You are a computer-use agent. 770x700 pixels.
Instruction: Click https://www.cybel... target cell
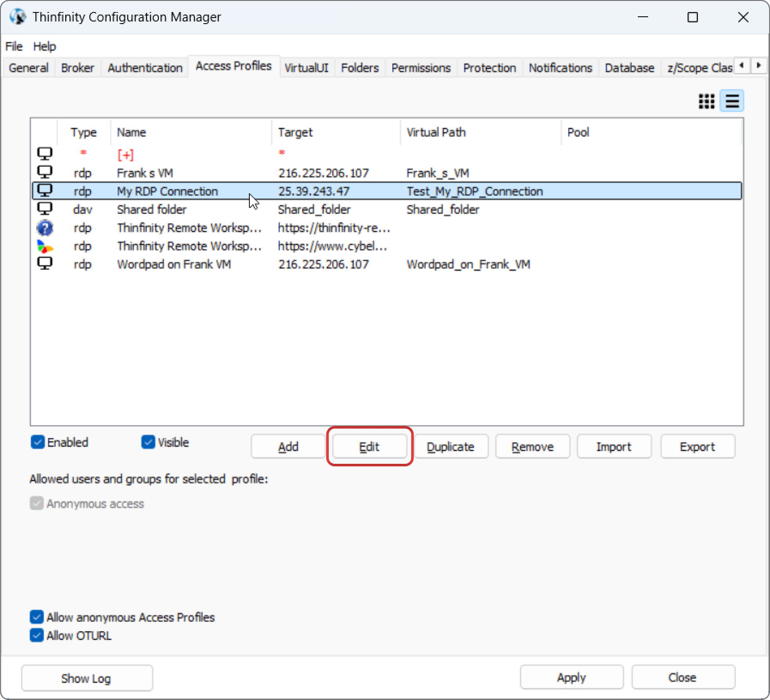coord(333,246)
